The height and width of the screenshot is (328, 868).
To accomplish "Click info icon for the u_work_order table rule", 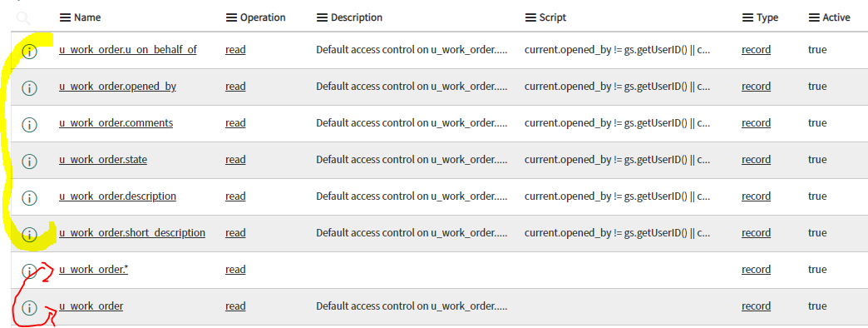I will [29, 307].
